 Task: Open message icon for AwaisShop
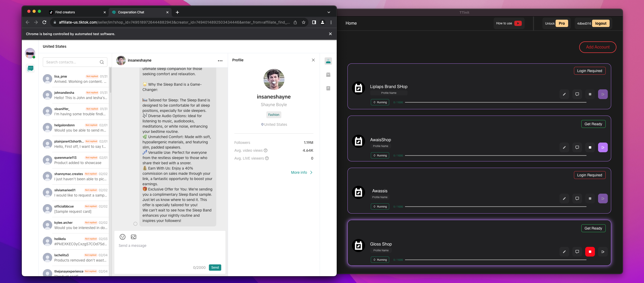(577, 148)
